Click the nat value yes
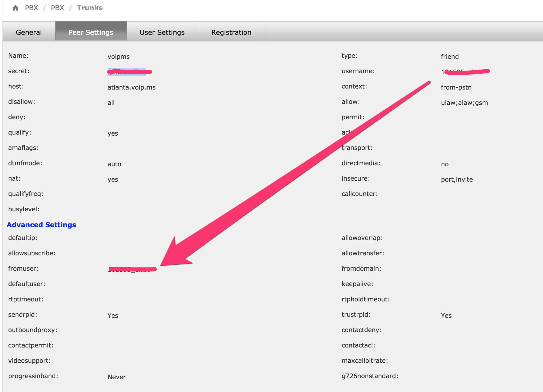 pos(113,180)
